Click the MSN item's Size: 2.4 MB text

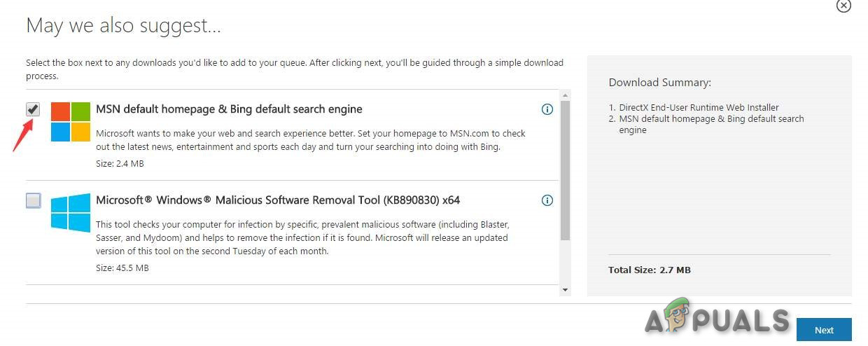pyautogui.click(x=120, y=164)
